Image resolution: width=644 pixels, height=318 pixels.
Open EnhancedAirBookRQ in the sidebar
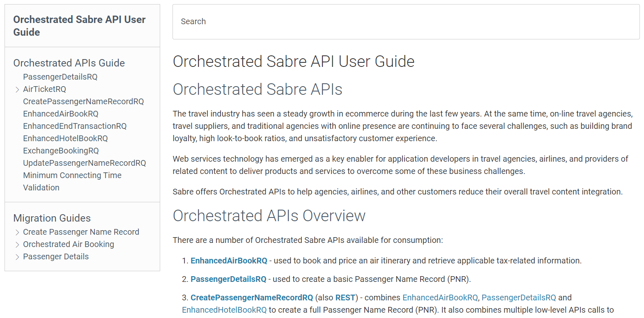[x=61, y=114]
